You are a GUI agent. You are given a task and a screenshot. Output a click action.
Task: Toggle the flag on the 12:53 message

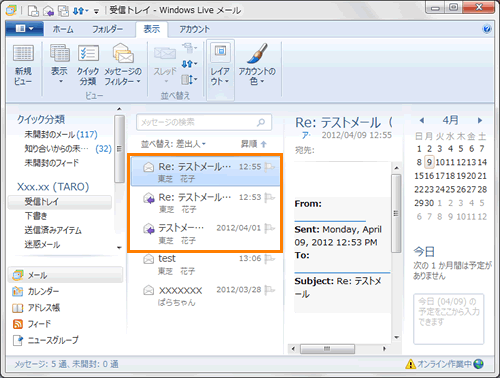coord(269,197)
